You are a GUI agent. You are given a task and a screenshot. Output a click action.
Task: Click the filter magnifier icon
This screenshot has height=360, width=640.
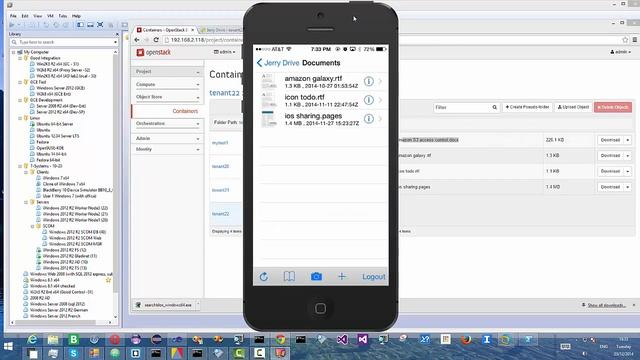coord(495,107)
